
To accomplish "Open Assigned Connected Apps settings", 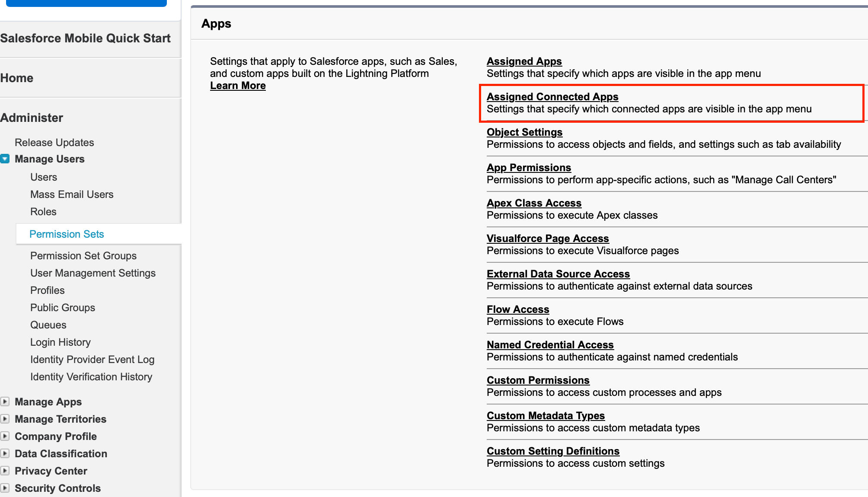I will (552, 97).
